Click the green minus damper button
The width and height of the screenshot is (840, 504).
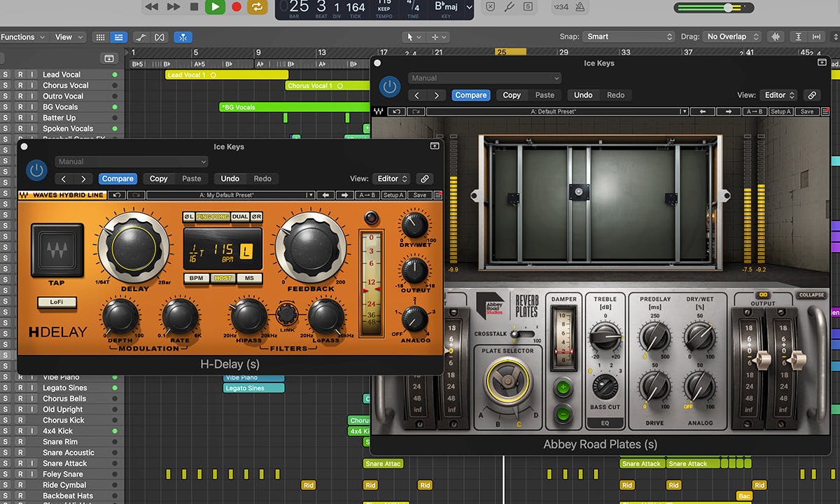562,414
